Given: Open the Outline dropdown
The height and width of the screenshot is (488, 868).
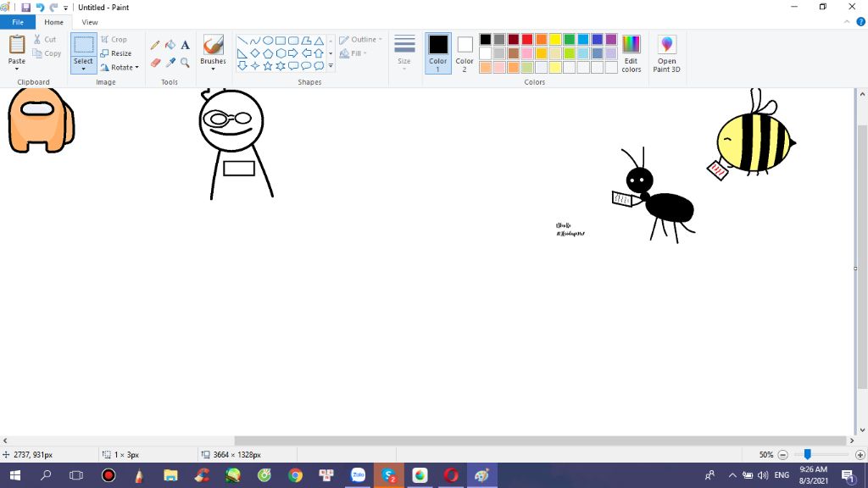Looking at the screenshot, I should point(361,40).
